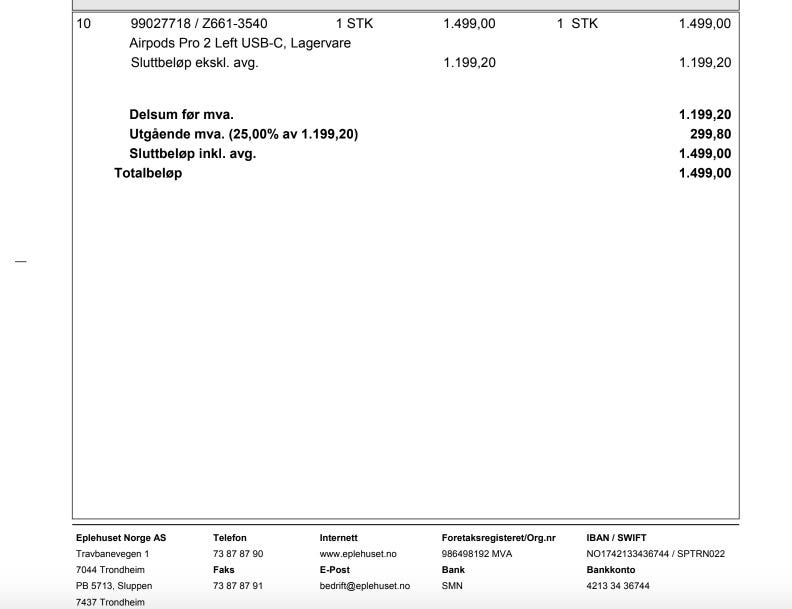Select the Travbanevegen 1 address line
Viewport: 792px width, 609px height.
pyautogui.click(x=113, y=554)
